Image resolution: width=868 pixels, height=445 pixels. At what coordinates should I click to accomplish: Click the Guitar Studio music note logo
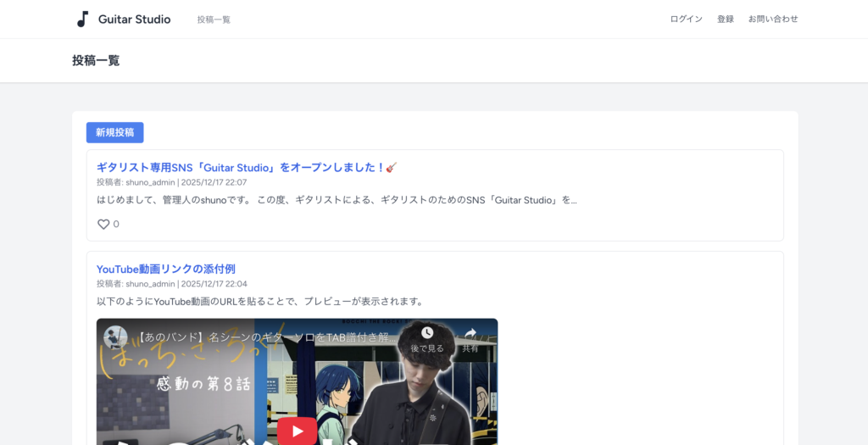click(x=82, y=19)
